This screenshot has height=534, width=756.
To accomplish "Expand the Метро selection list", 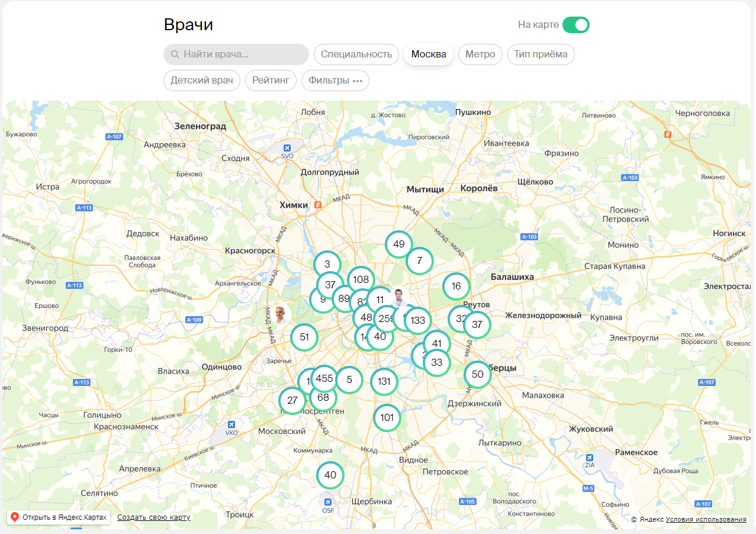I will [x=480, y=54].
